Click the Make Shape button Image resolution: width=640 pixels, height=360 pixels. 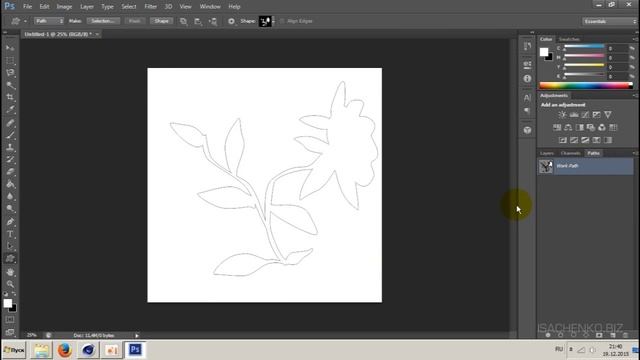tap(162, 21)
